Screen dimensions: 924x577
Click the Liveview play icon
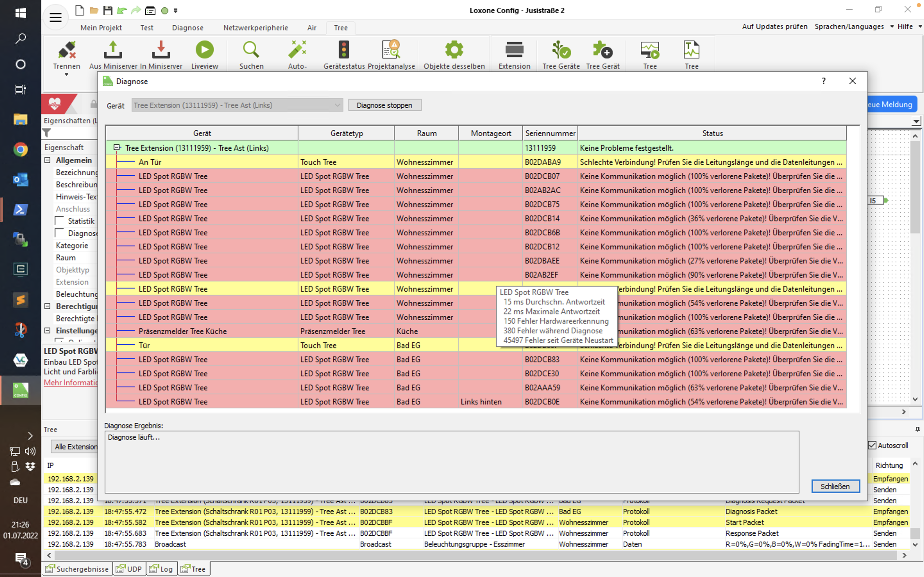coord(204,50)
